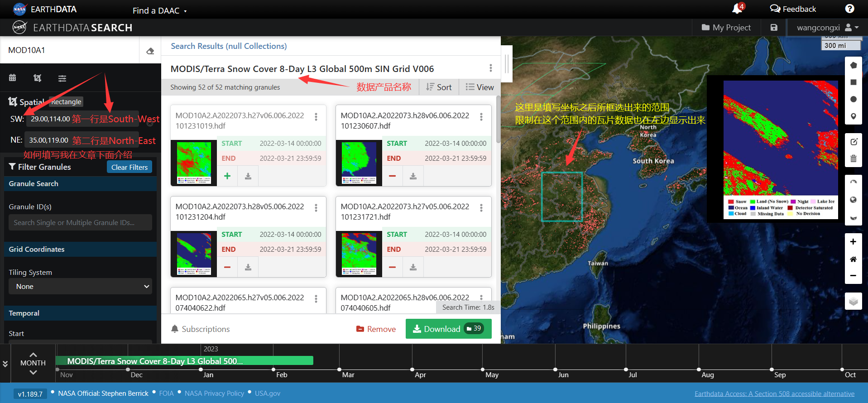
Task: Open the Sort granules menu
Action: tap(439, 87)
